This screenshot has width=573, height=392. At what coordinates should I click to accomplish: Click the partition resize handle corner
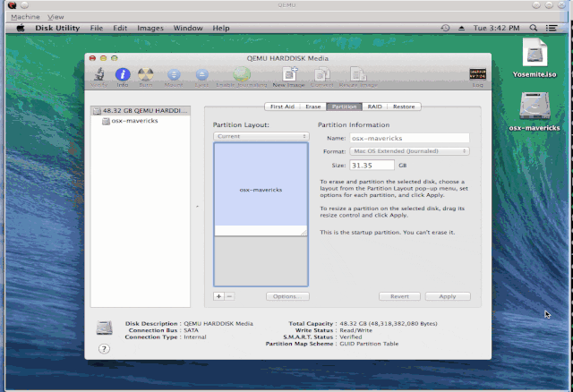click(x=304, y=233)
